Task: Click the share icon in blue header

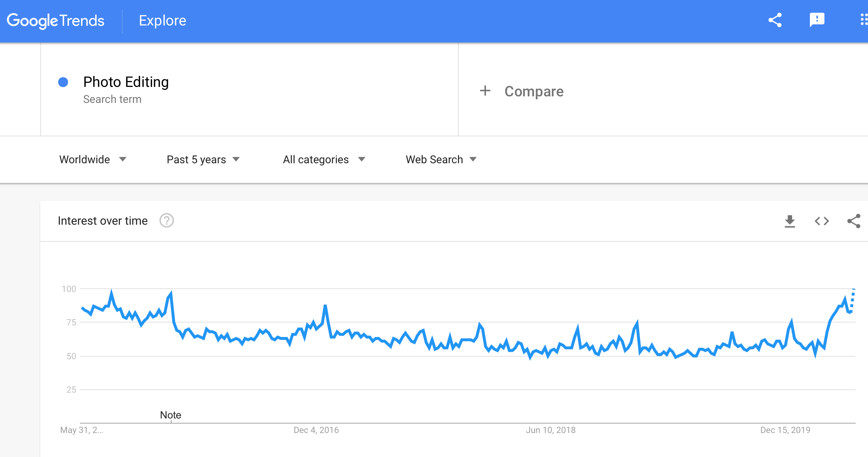Action: pyautogui.click(x=775, y=20)
